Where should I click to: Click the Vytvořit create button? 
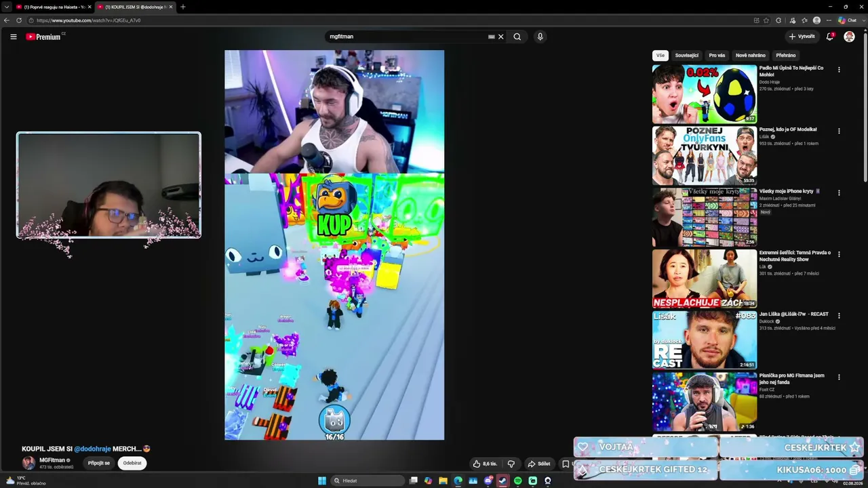[x=802, y=37]
